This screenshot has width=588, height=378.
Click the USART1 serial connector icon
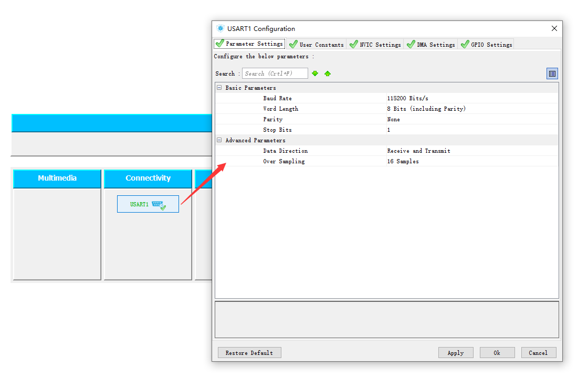pyautogui.click(x=159, y=205)
